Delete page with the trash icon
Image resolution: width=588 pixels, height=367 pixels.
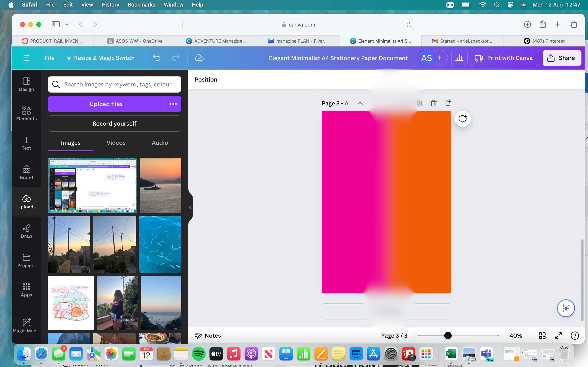pos(433,103)
